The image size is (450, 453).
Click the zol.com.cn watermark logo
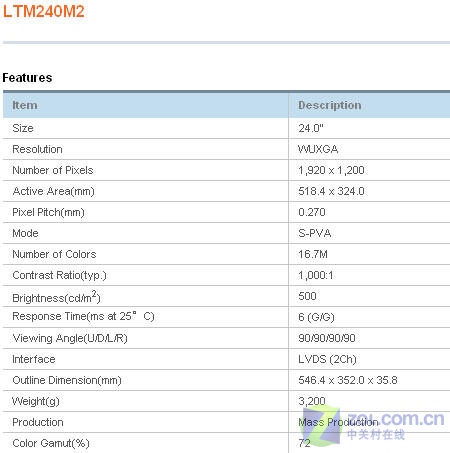(372, 424)
